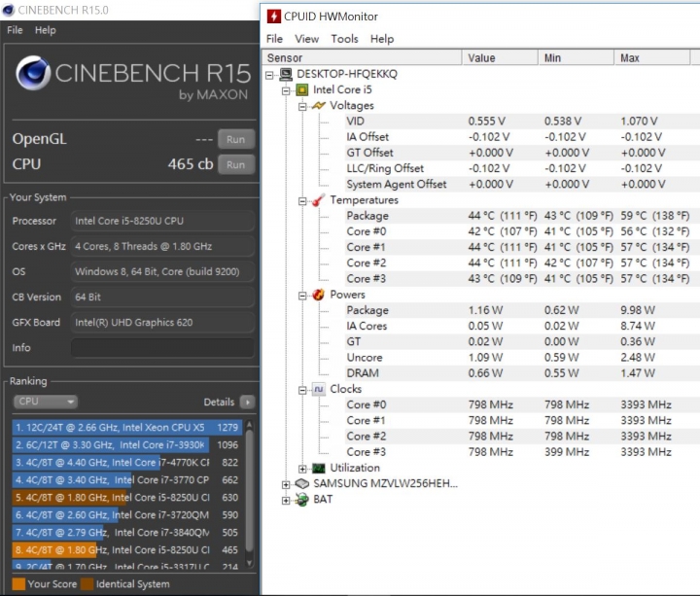
Task: Click the Value column header
Action: (x=500, y=58)
